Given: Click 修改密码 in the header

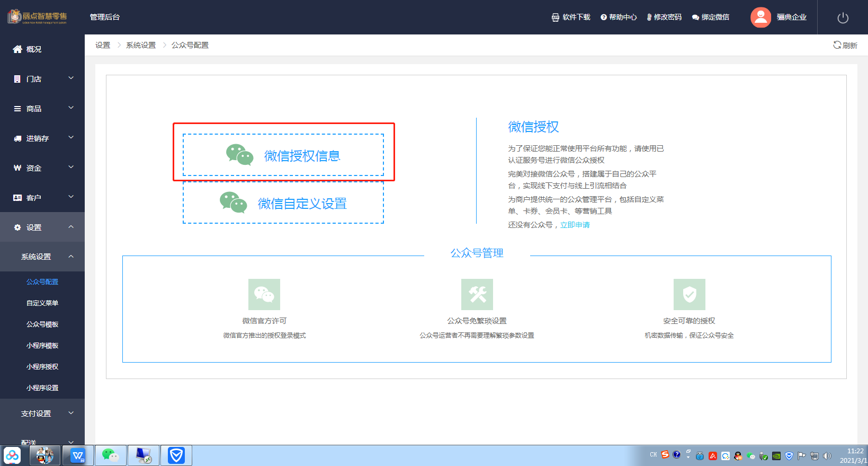Looking at the screenshot, I should click(668, 17).
